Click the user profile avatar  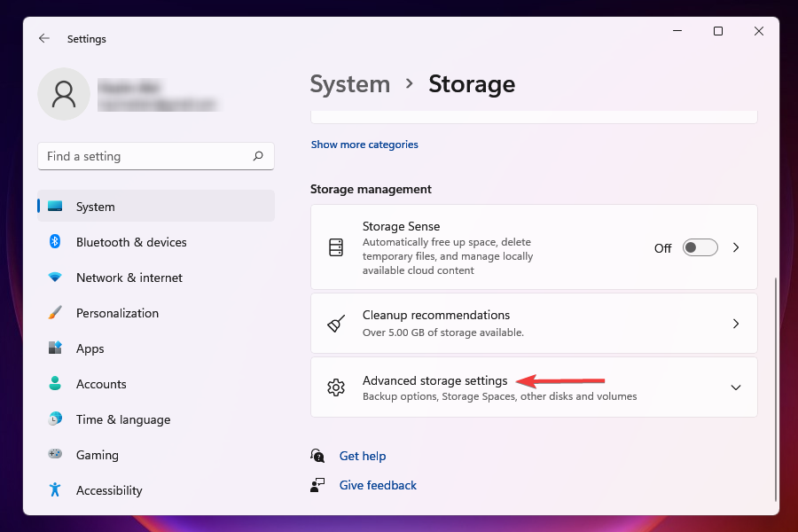coord(64,94)
